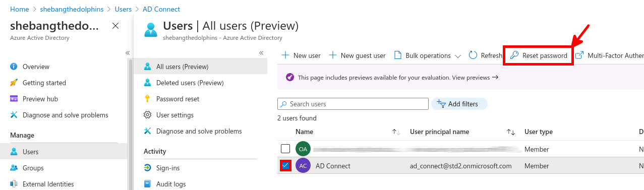Screen dimensions: 644x190
Task: Click the All users (Preview) person icon
Action: point(148,67)
